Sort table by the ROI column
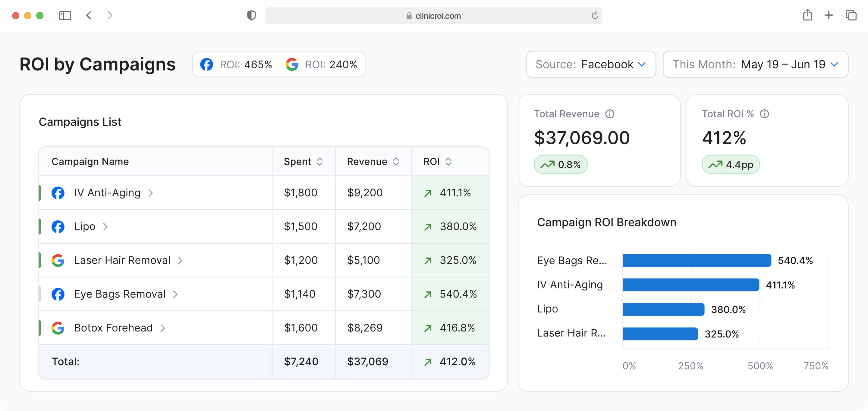This screenshot has width=868, height=411. pyautogui.click(x=448, y=162)
